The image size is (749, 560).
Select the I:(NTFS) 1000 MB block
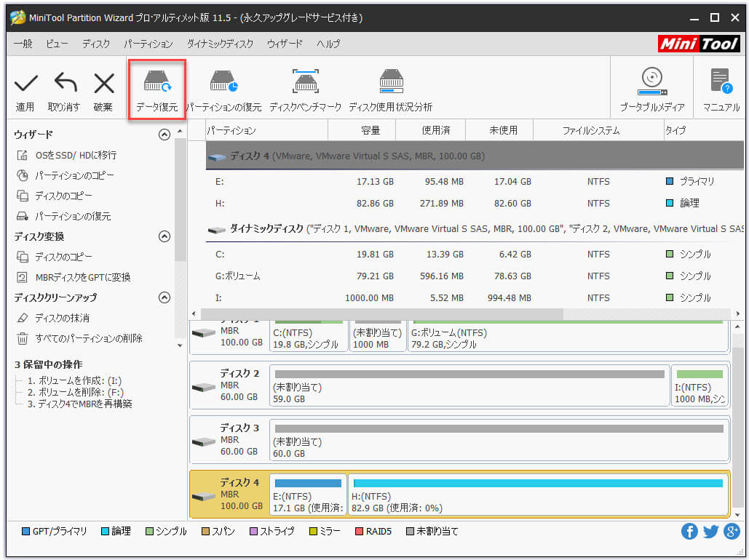tap(700, 385)
